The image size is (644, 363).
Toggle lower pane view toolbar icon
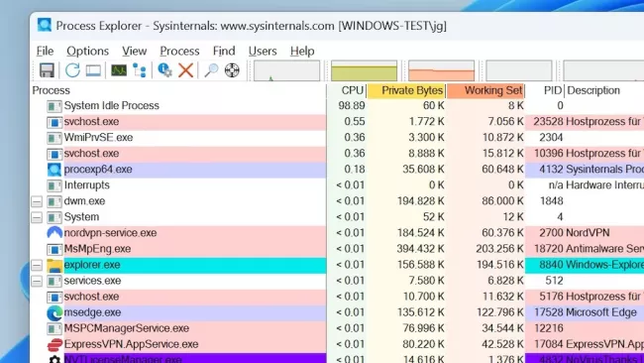click(93, 70)
